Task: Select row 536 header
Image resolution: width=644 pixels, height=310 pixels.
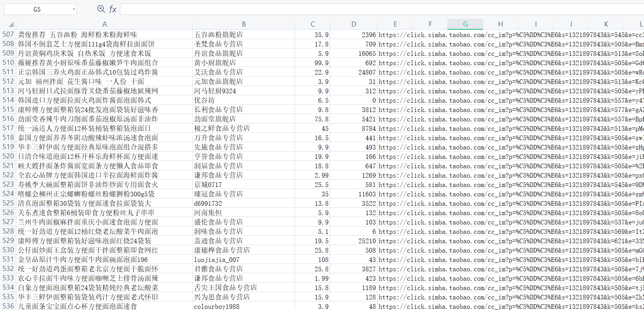Action: [x=8, y=306]
